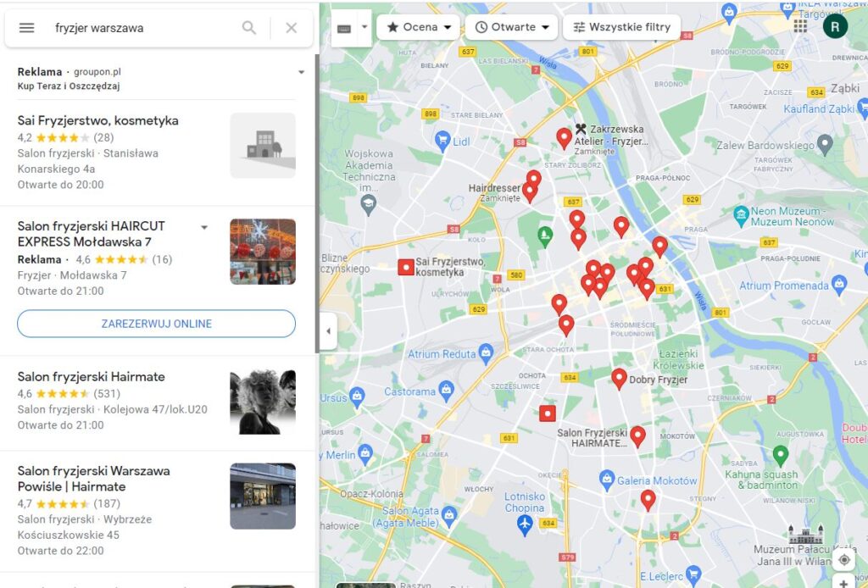Click the search magnifier icon
868x588 pixels.
(248, 28)
